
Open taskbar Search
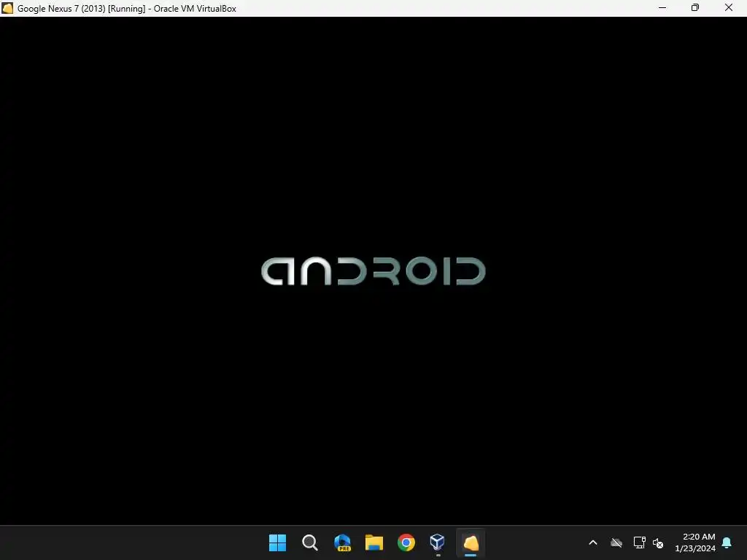(x=309, y=542)
